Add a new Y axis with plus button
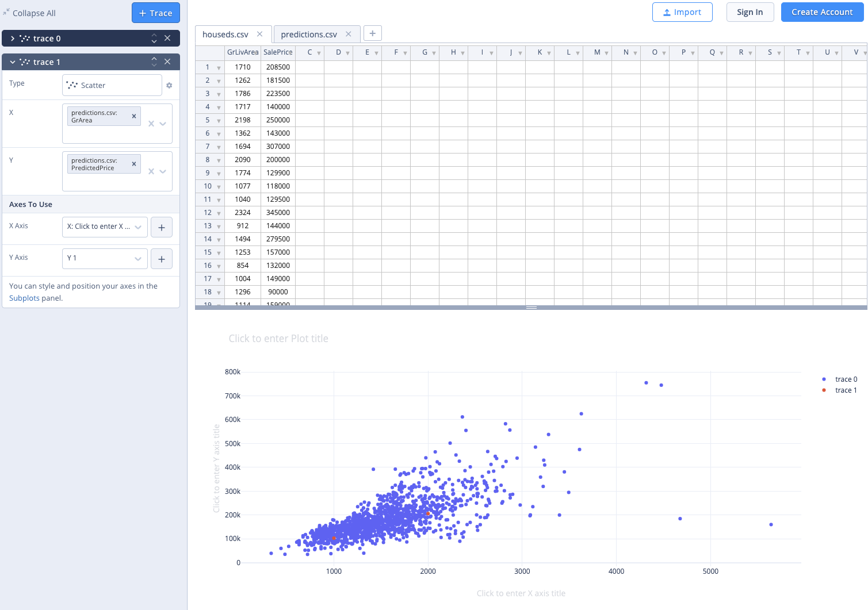This screenshot has width=868, height=610. tap(162, 259)
